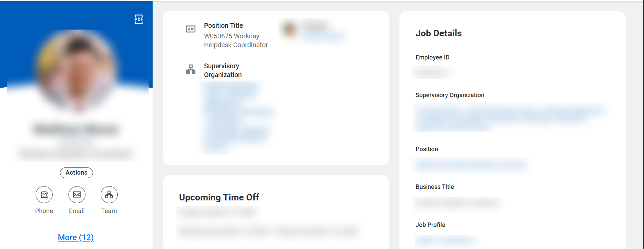Click the Upcoming Time Off heading

point(219,197)
